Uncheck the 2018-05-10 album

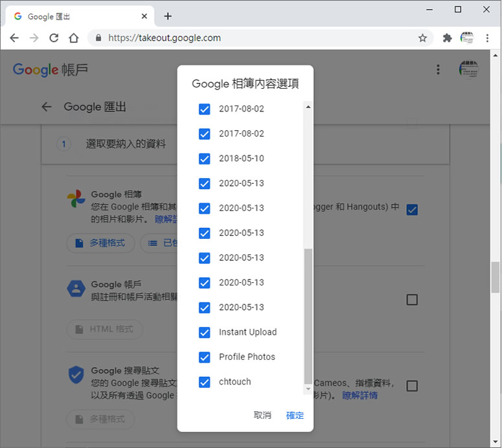point(205,159)
